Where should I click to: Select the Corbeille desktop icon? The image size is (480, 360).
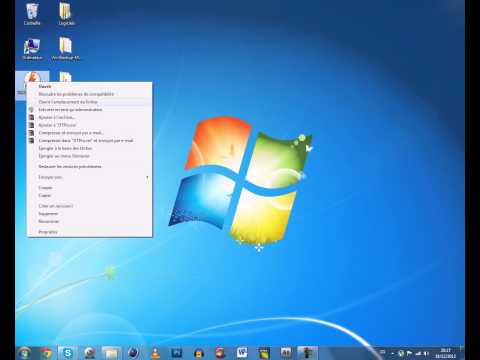(32, 14)
